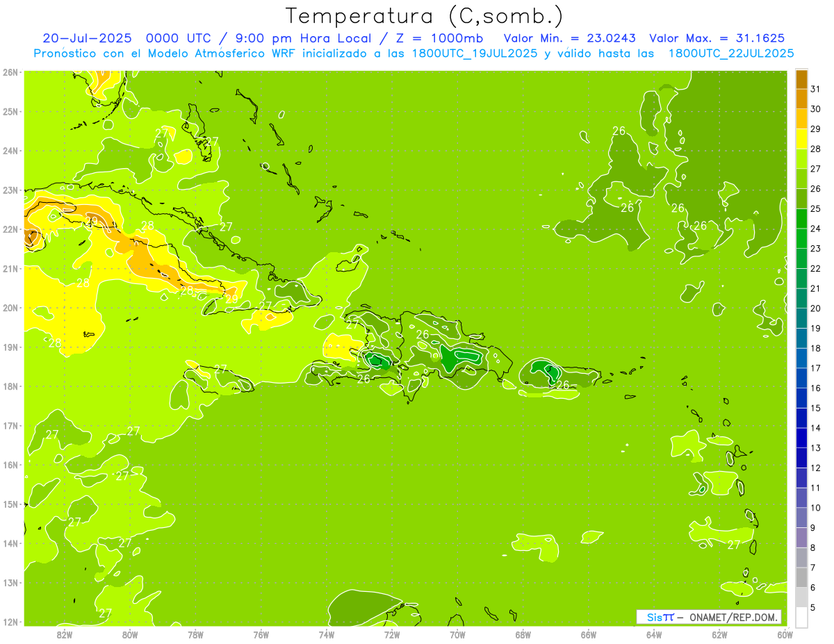Click the 66W longitude axis label

[588, 634]
